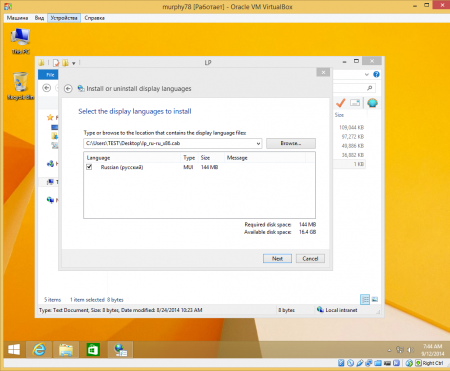Click the network tray icon
The image size is (450, 371).
click(400, 350)
